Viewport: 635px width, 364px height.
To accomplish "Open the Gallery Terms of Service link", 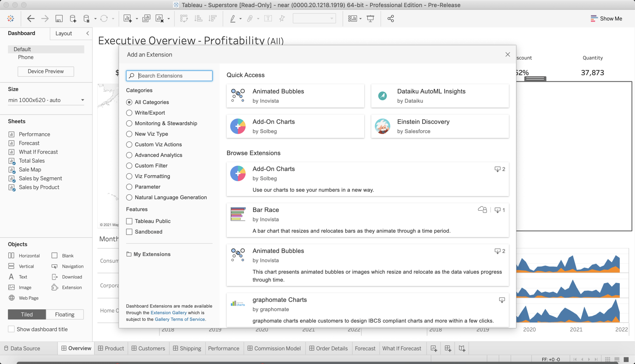I will tap(180, 320).
